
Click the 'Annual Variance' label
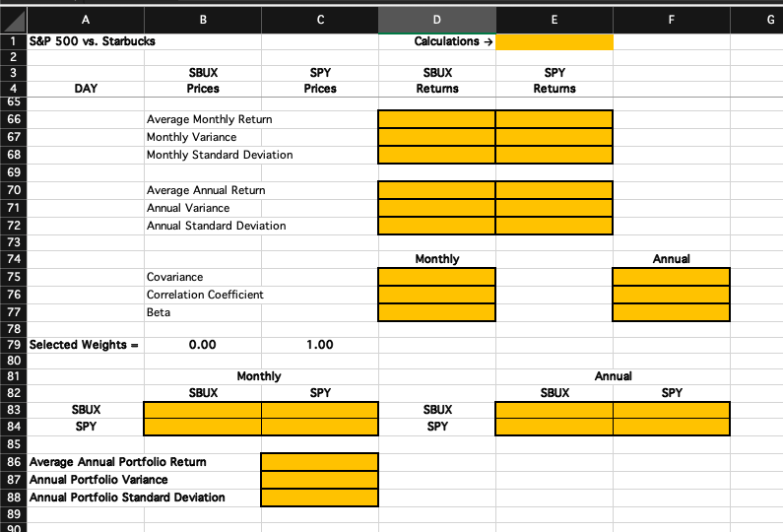[x=188, y=208]
